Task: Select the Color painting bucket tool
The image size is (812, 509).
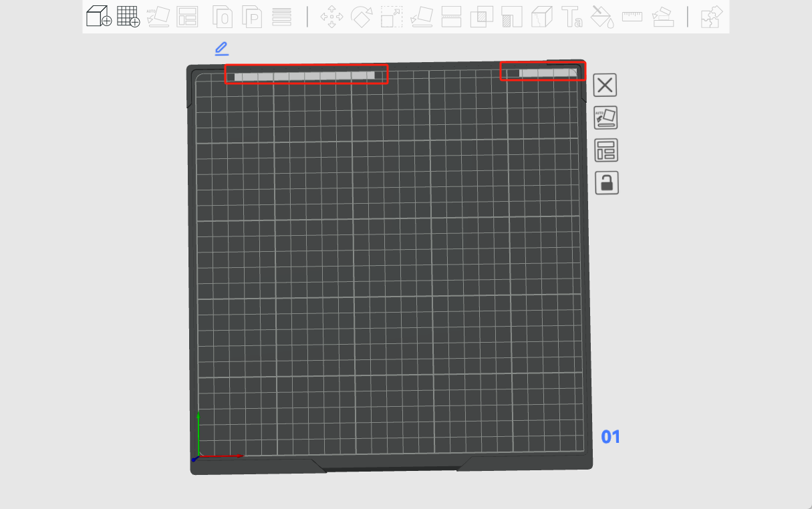Action: (x=602, y=17)
